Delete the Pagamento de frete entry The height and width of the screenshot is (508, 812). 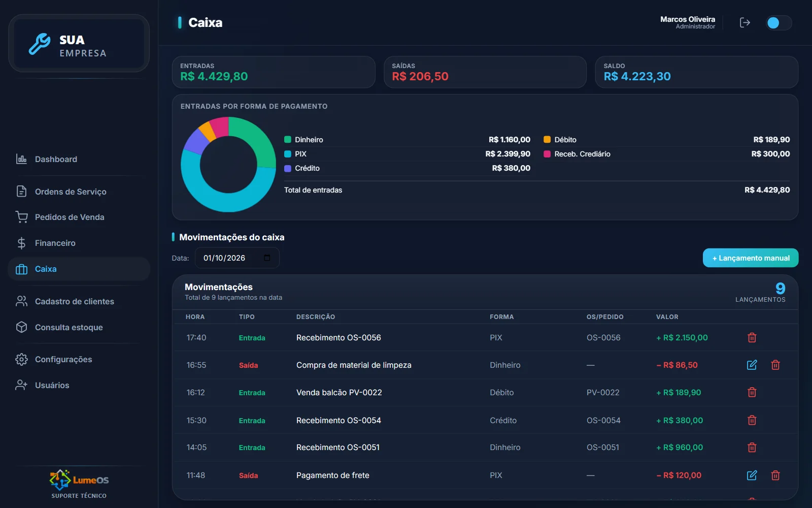(775, 475)
